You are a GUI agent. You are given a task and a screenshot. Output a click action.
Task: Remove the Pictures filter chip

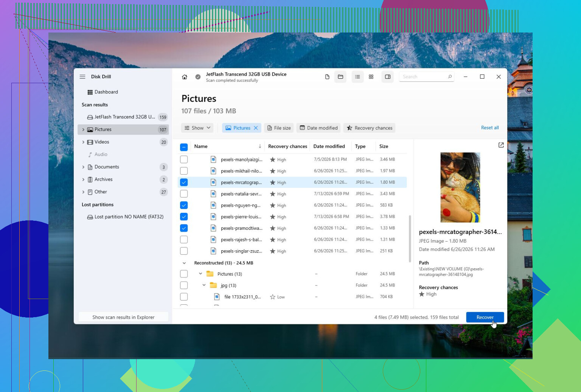tap(256, 128)
